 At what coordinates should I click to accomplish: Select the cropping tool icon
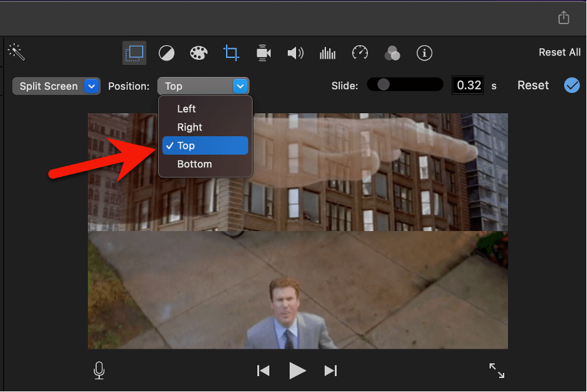tap(231, 53)
